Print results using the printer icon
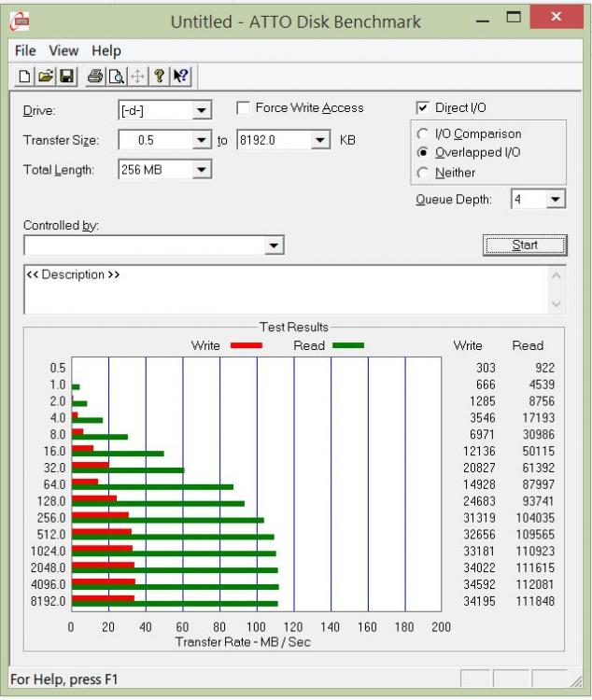This screenshot has height=700, width=592. click(95, 77)
